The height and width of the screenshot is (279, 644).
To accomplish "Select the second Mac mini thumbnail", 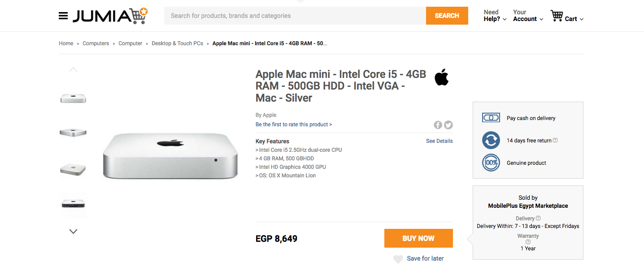I will (x=73, y=133).
